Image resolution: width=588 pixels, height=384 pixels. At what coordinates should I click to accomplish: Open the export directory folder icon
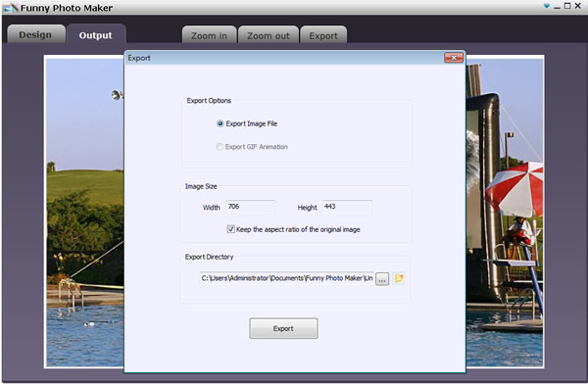pyautogui.click(x=399, y=278)
